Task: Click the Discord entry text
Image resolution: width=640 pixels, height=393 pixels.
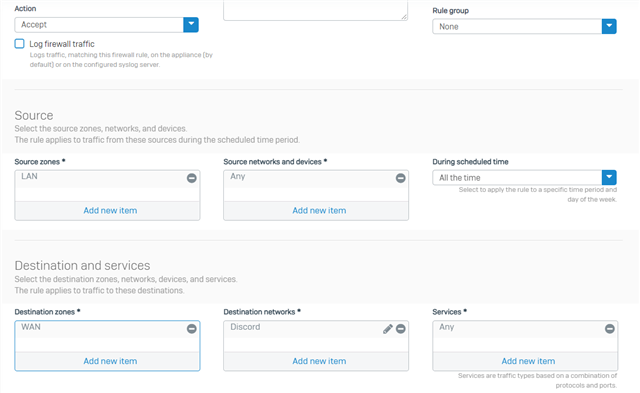Action: click(245, 327)
